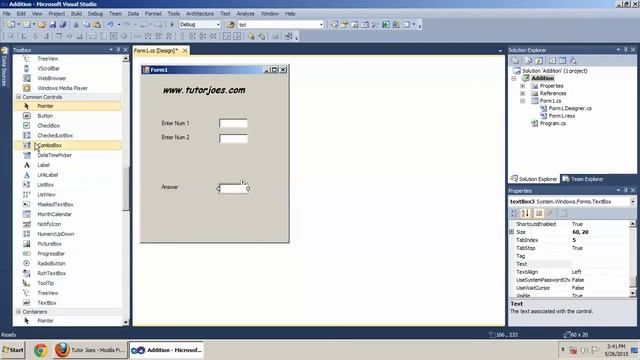This screenshot has width=640, height=360.
Task: Expand the References node
Action: pos(522,93)
